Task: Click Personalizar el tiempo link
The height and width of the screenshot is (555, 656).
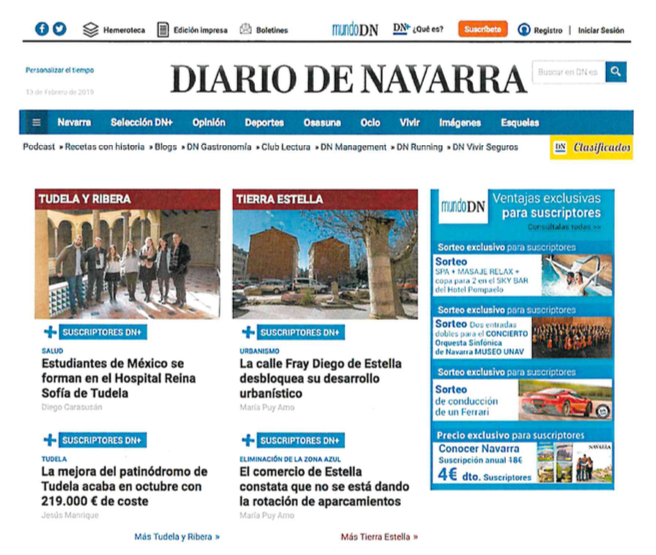Action: (x=59, y=70)
